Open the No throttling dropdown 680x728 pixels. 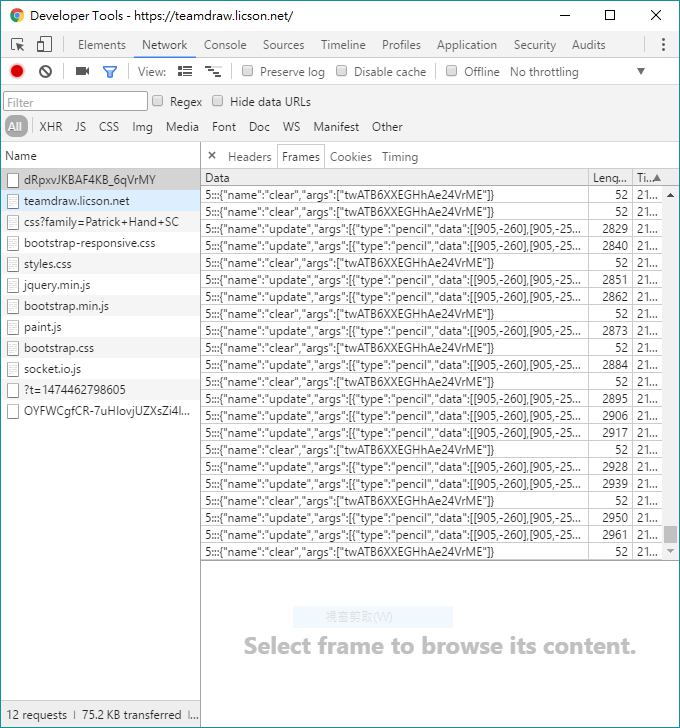(577, 72)
